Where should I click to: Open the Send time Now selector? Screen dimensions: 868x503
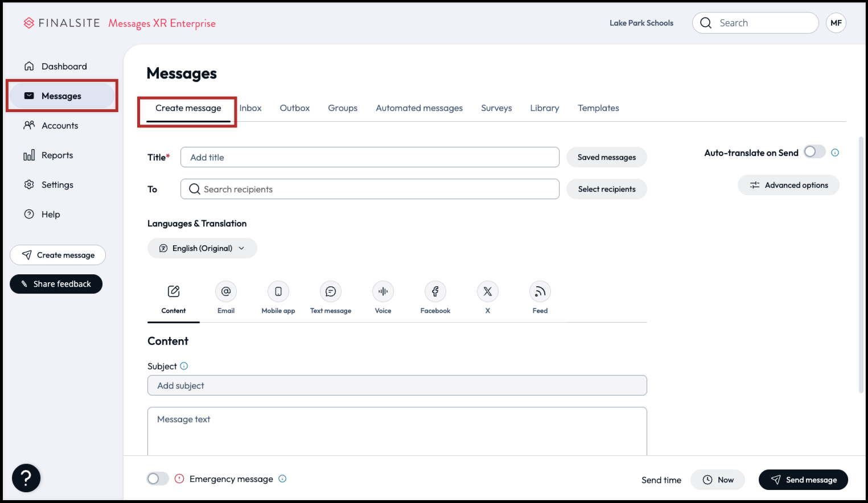coord(717,480)
